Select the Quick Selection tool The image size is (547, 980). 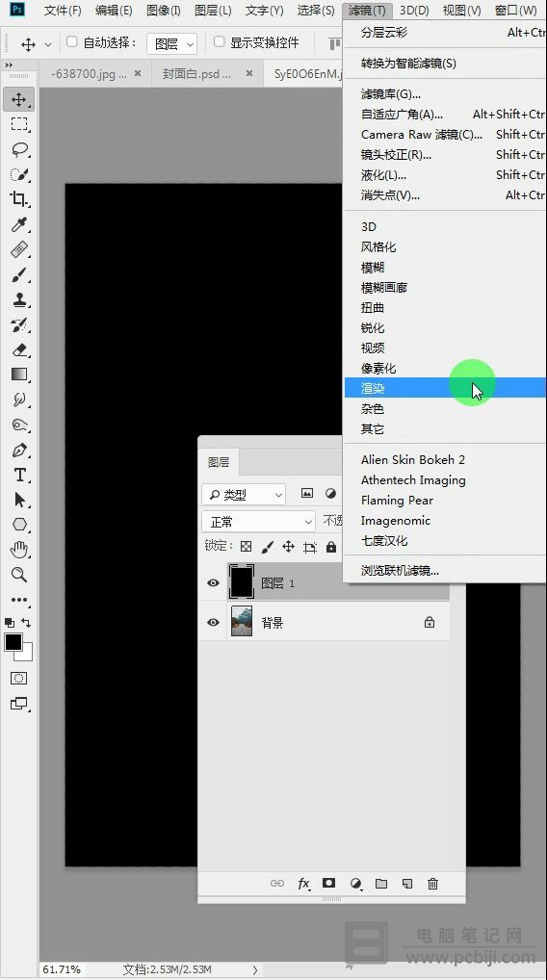tap(18, 174)
